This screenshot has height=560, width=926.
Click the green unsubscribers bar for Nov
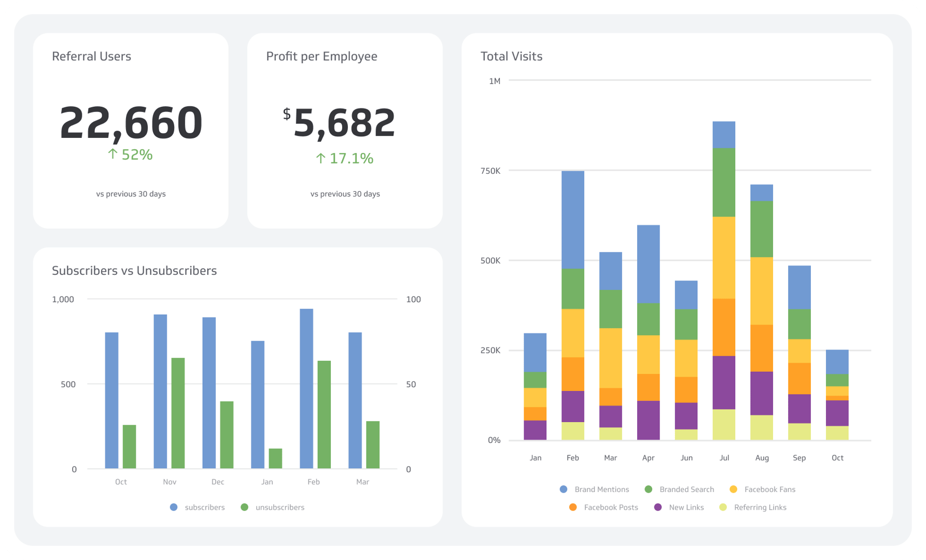point(178,413)
